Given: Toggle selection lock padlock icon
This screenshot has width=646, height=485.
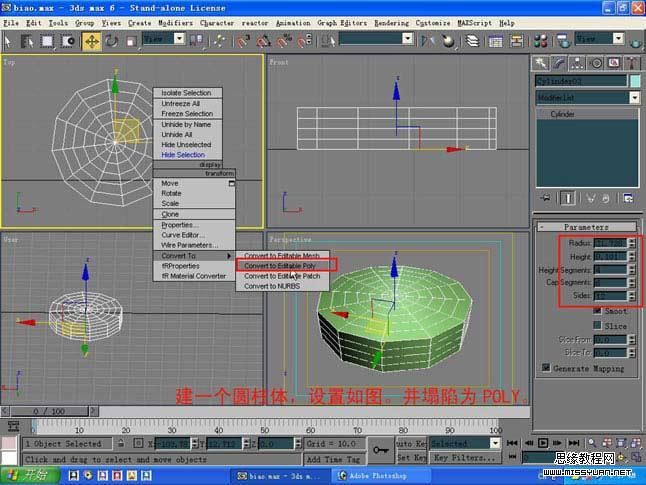Looking at the screenshot, I should (x=121, y=443).
